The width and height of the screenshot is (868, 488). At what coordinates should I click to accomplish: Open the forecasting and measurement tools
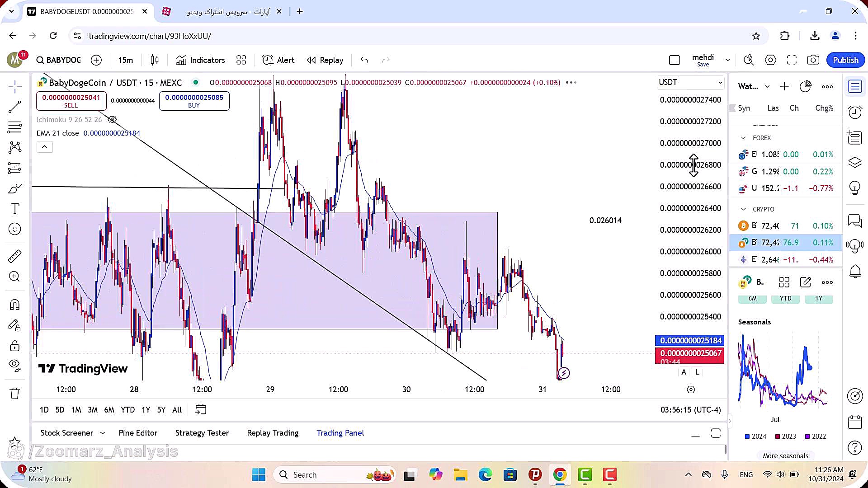(x=15, y=168)
